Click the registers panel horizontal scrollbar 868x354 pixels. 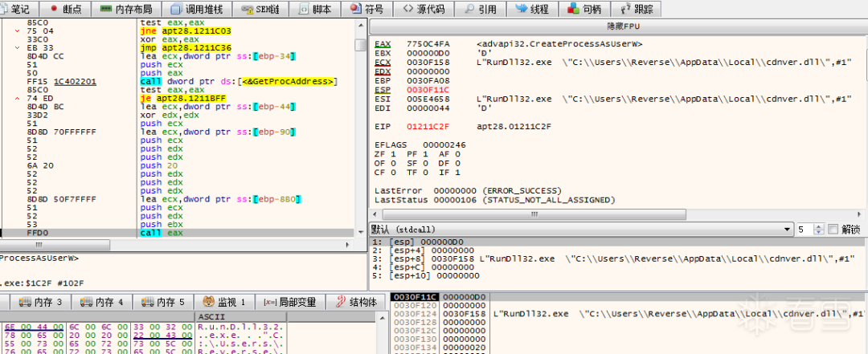click(x=618, y=214)
